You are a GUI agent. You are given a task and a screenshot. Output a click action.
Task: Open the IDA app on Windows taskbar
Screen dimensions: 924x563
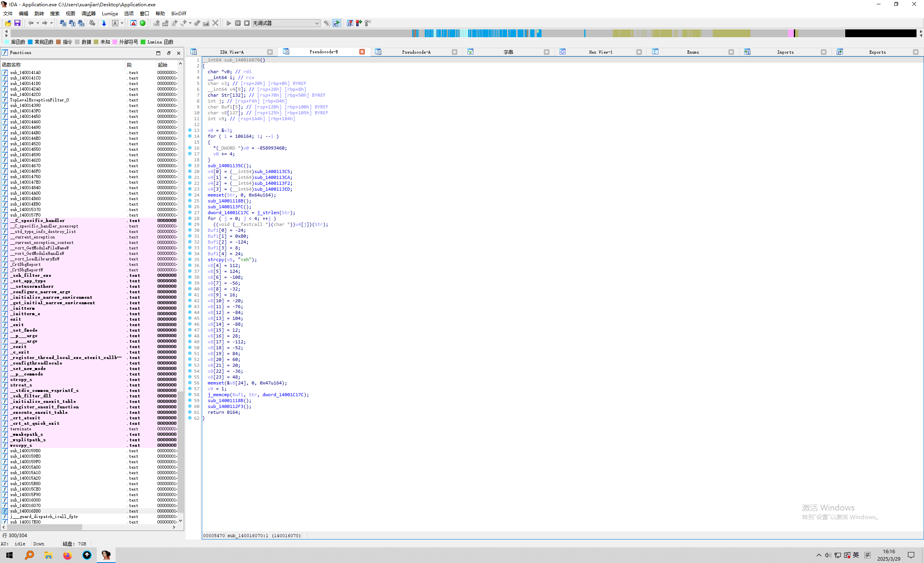[x=106, y=555]
